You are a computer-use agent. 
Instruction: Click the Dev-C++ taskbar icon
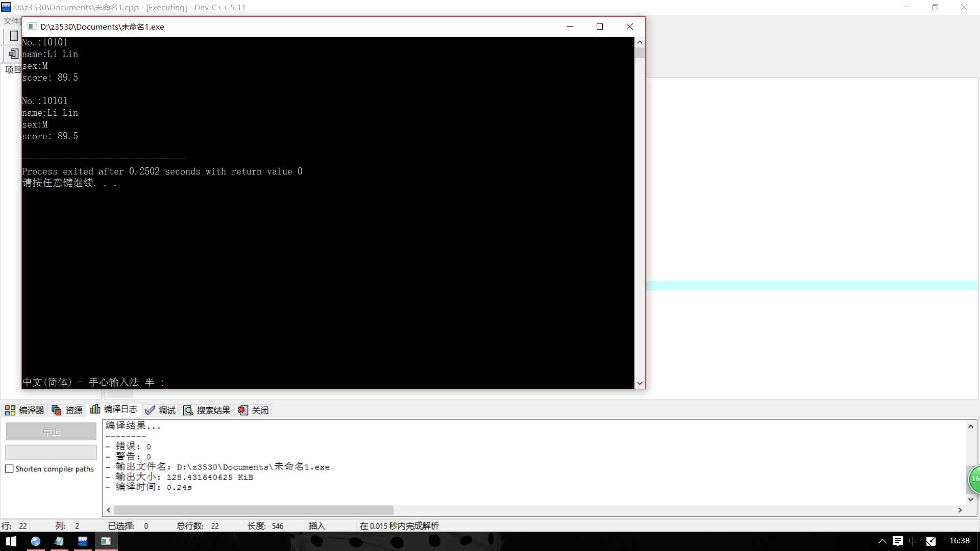coord(83,541)
